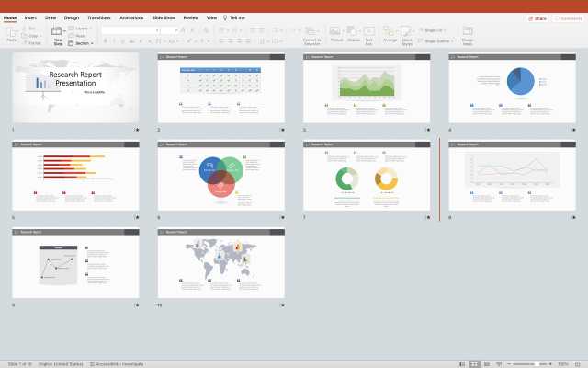This screenshot has height=368, width=588.
Task: Click the Share button
Action: 537,17
